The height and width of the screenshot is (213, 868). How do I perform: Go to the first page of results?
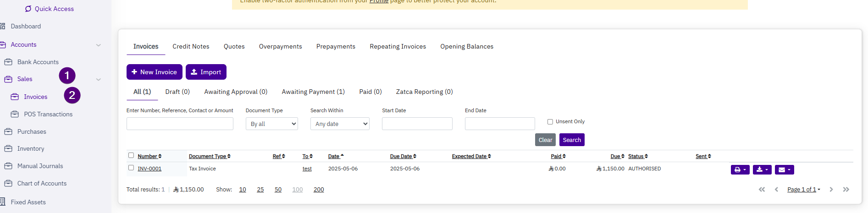coord(762,189)
